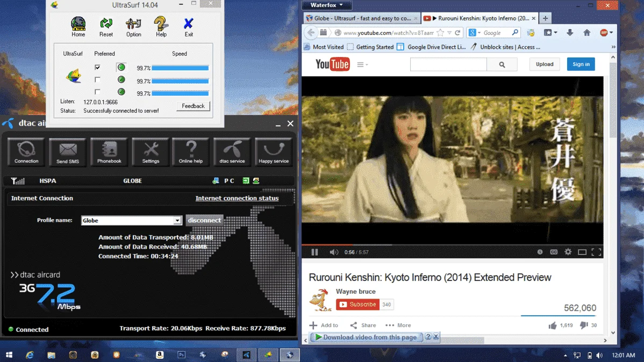Check third preferred server checkbox
644x362 pixels.
pyautogui.click(x=97, y=92)
